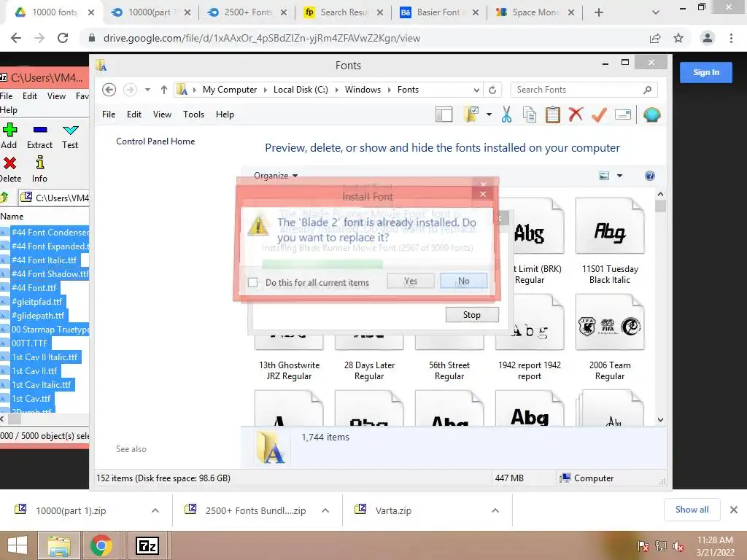Switch to the Basier Font browser tab
Viewport: 747px width, 560px height.
[x=438, y=12]
